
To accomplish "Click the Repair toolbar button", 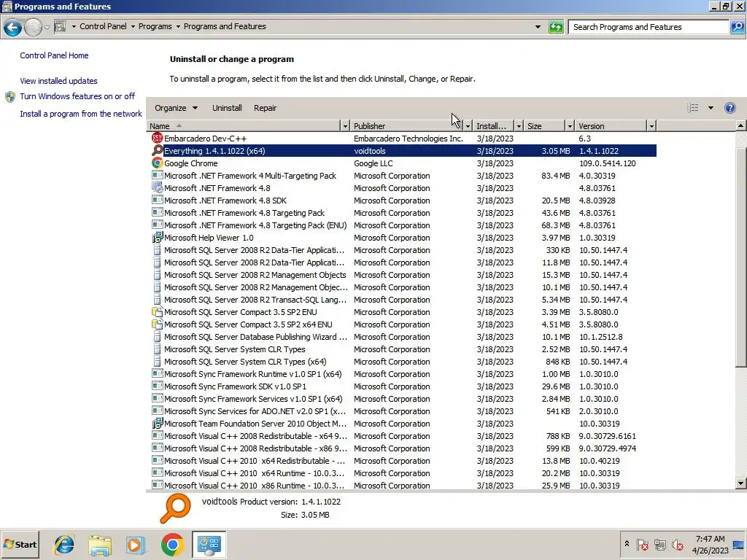I will pyautogui.click(x=265, y=108).
